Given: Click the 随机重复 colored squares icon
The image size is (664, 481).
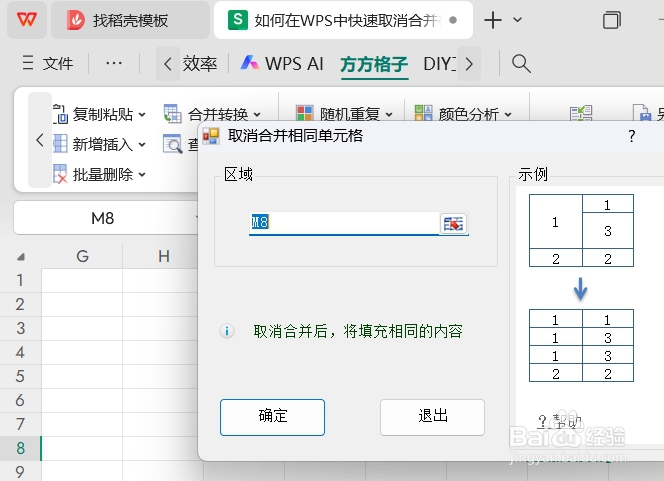Looking at the screenshot, I should coord(304,113).
